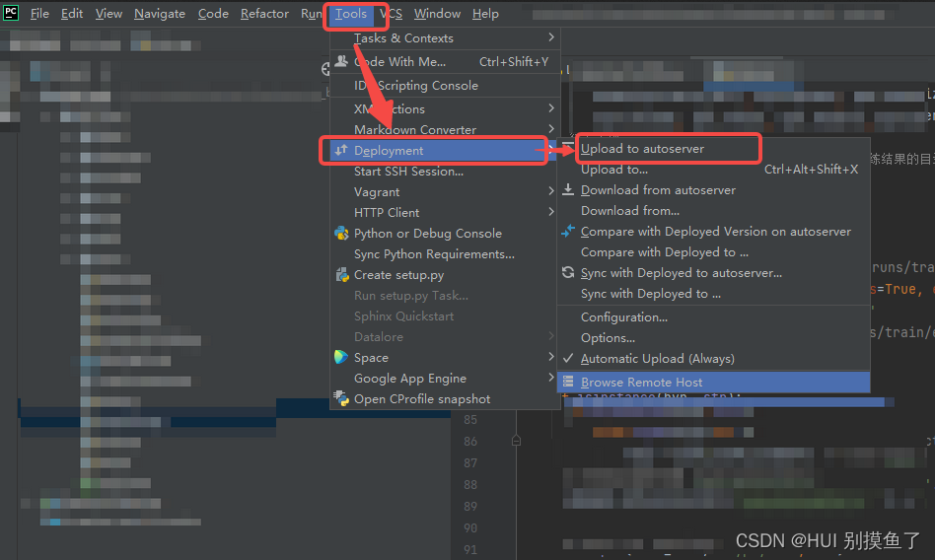Click the Deployment up-down arrows icon
Screen dimensions: 935x560
(x=341, y=150)
